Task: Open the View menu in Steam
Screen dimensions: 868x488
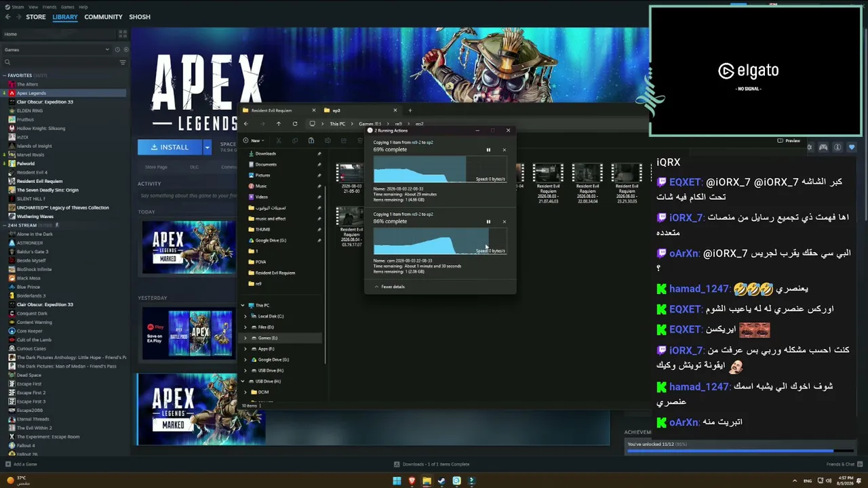Action: 33,7
